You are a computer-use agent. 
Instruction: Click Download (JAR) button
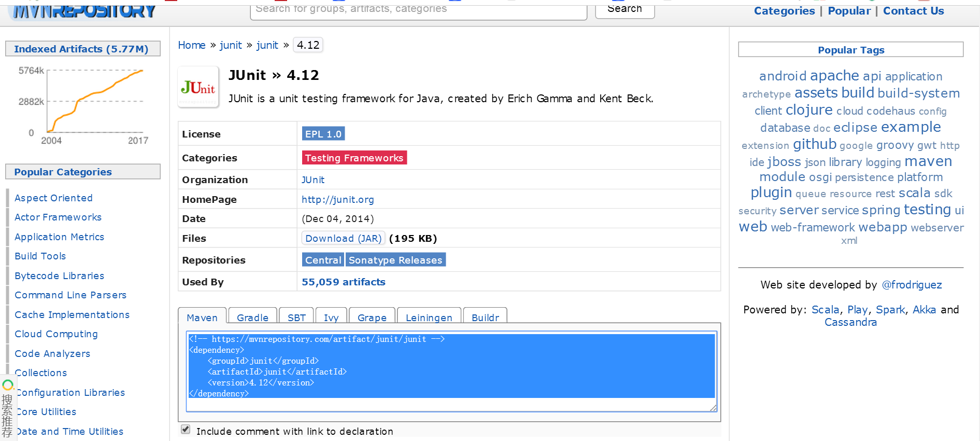[x=343, y=238]
